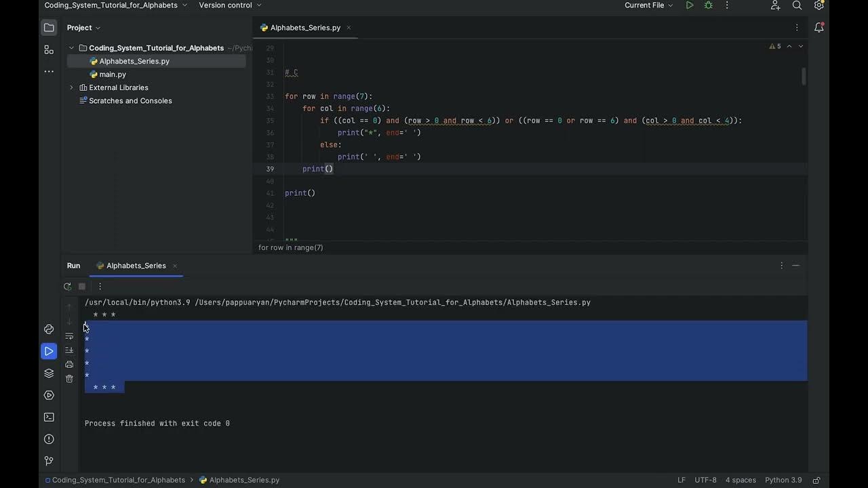Open Run tool window icon
The width and height of the screenshot is (868, 488).
49,351
